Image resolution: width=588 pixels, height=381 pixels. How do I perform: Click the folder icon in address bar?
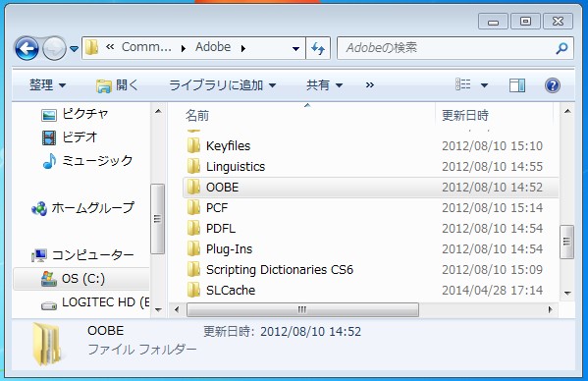pos(91,47)
